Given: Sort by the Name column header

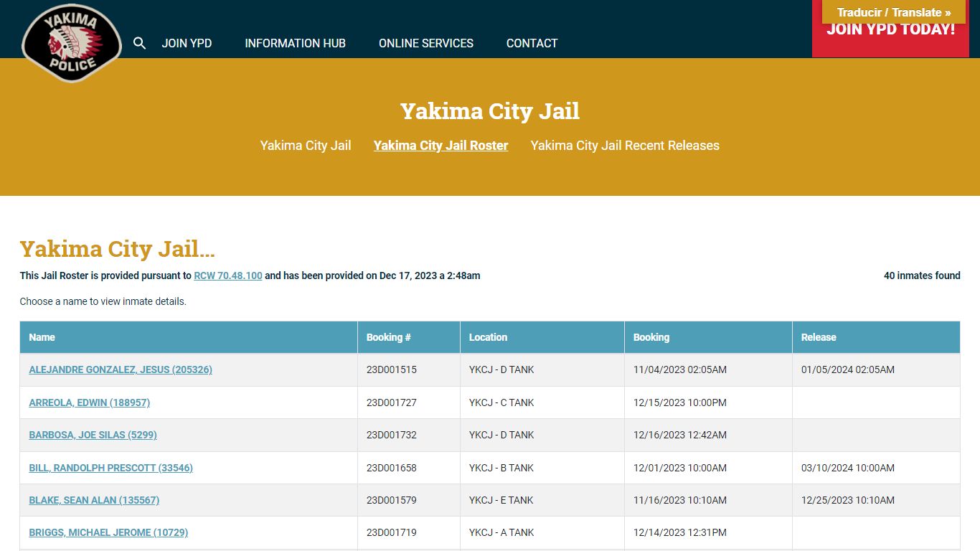Looking at the screenshot, I should pos(189,337).
